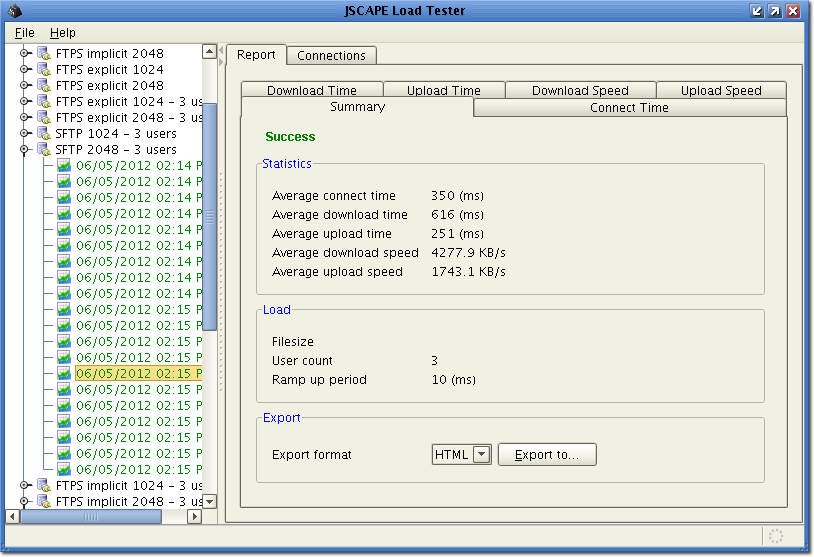Open the Download Time tab
Viewport: 814px width, 557px height.
(x=312, y=90)
